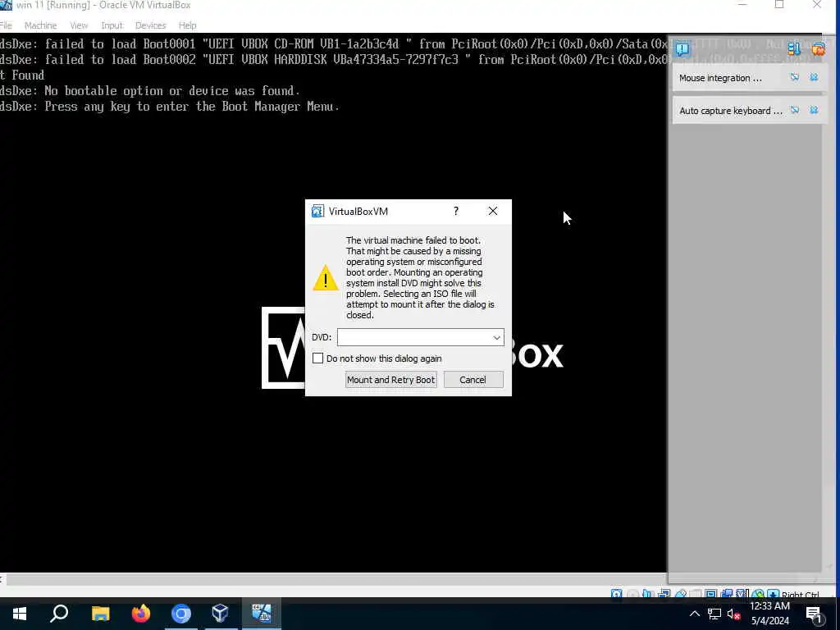Viewport: 840px width, 630px height.
Task: Click the Auto capture keyboard notification text
Action: (x=731, y=111)
